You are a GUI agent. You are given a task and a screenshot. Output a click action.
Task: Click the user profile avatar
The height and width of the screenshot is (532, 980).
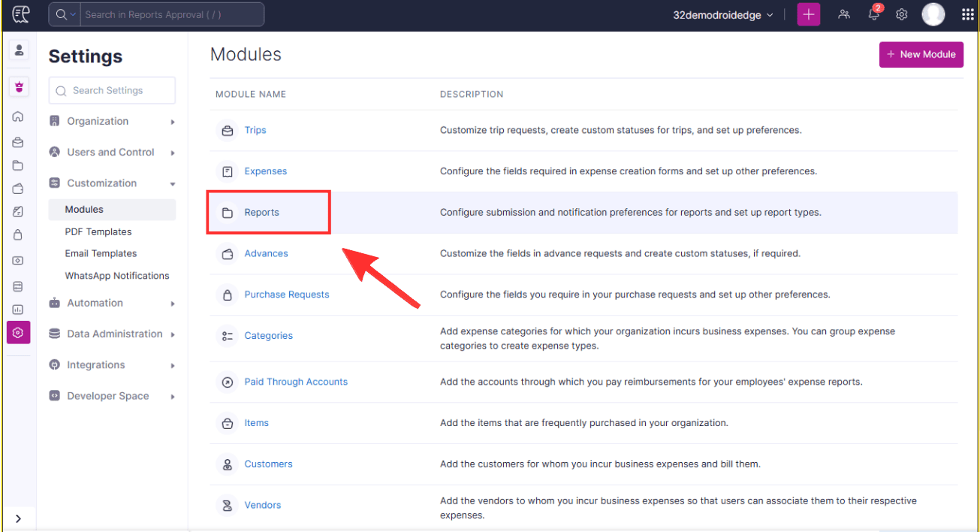[x=933, y=14]
